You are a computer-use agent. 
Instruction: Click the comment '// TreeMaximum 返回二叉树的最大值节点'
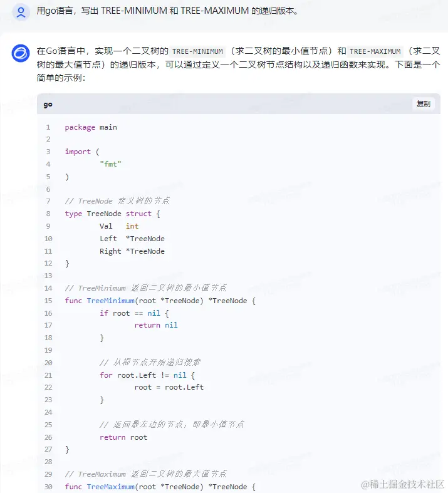coord(145,474)
